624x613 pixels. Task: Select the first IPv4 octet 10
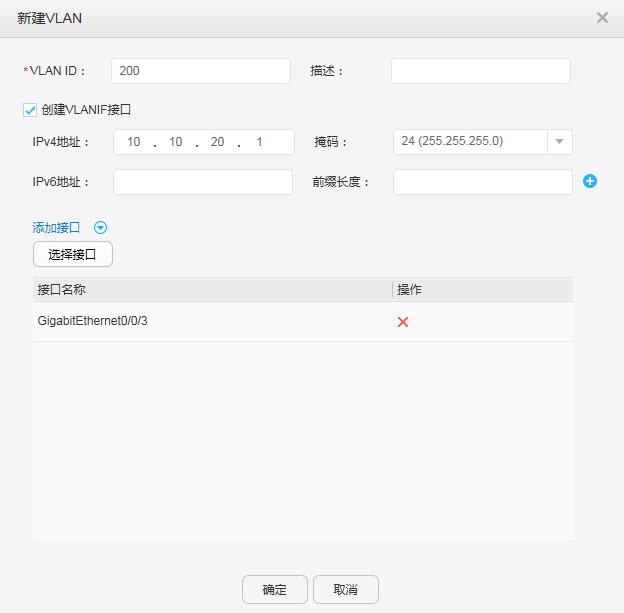(x=134, y=142)
